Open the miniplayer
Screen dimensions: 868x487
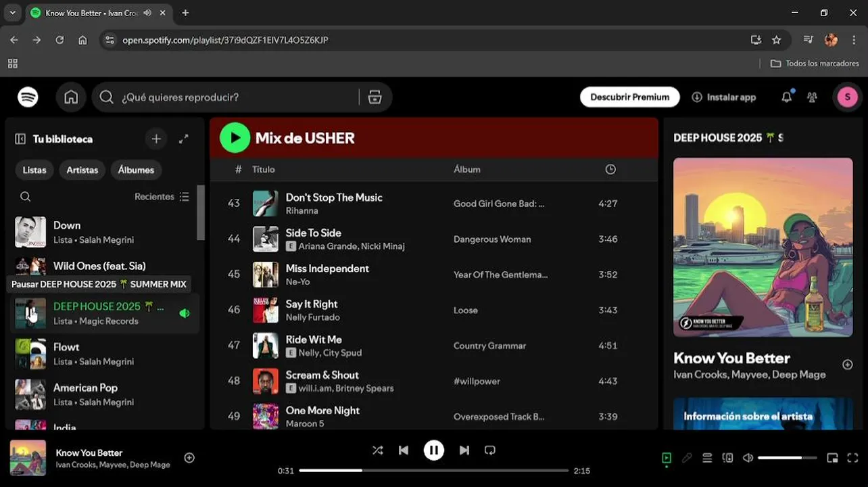tap(832, 458)
